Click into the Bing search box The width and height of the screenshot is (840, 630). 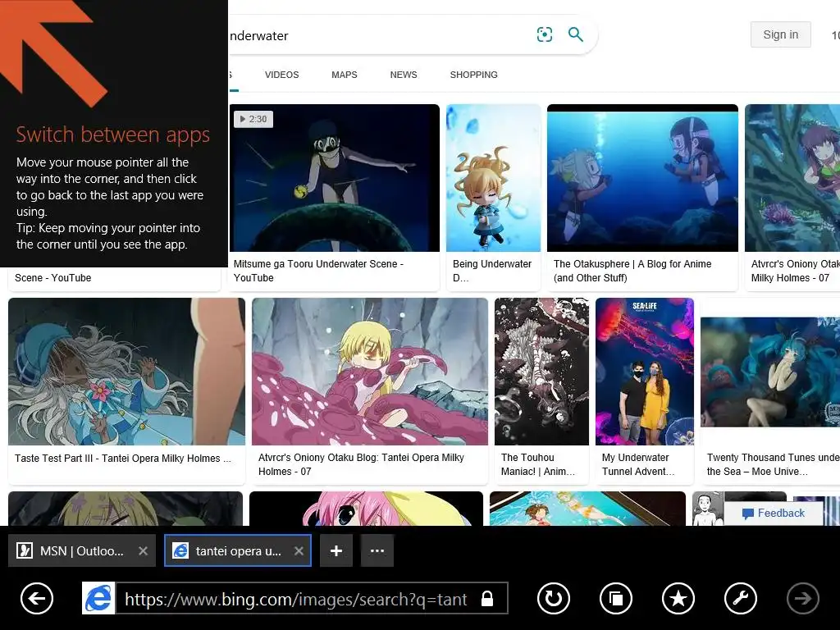coord(375,35)
